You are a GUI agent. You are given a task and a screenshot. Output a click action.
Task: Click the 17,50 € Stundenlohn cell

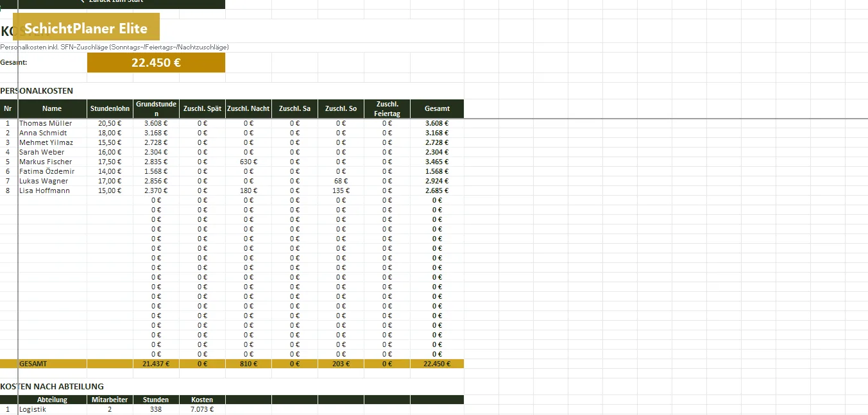(110, 162)
